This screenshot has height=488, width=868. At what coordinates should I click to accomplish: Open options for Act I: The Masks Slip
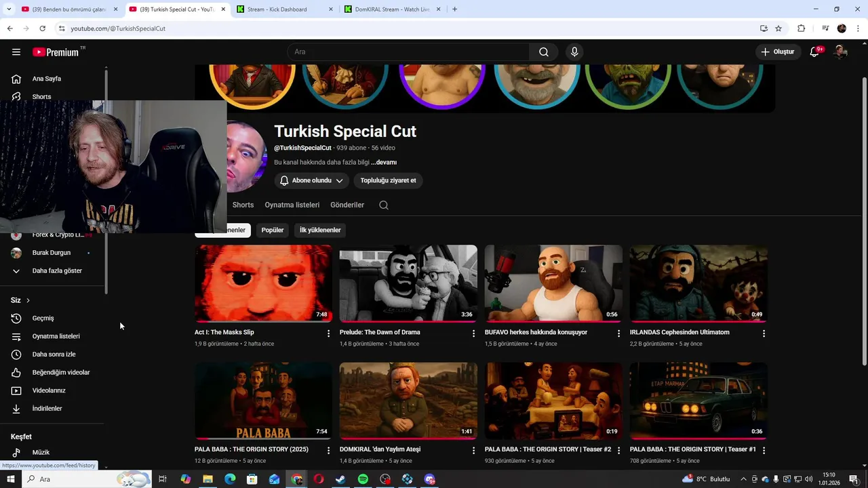click(x=328, y=333)
